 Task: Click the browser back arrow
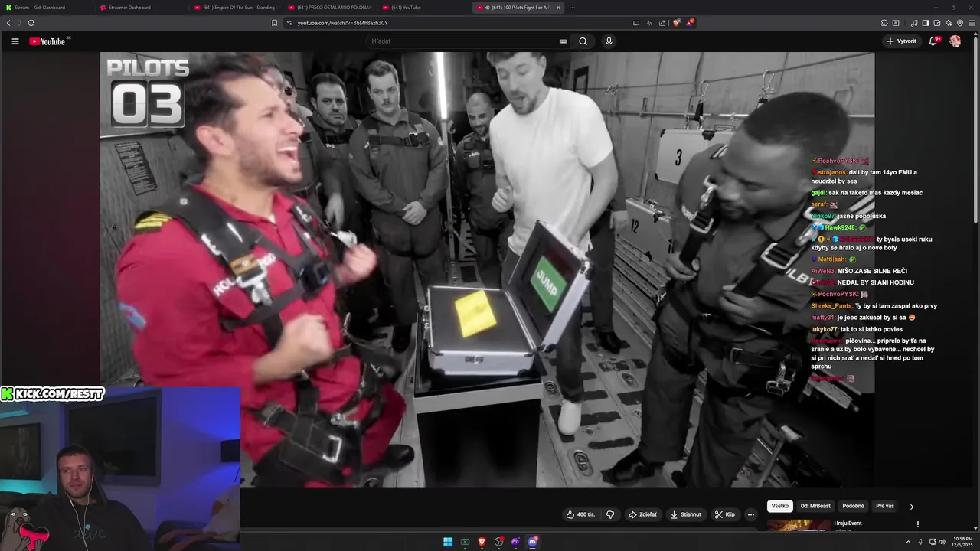point(8,23)
